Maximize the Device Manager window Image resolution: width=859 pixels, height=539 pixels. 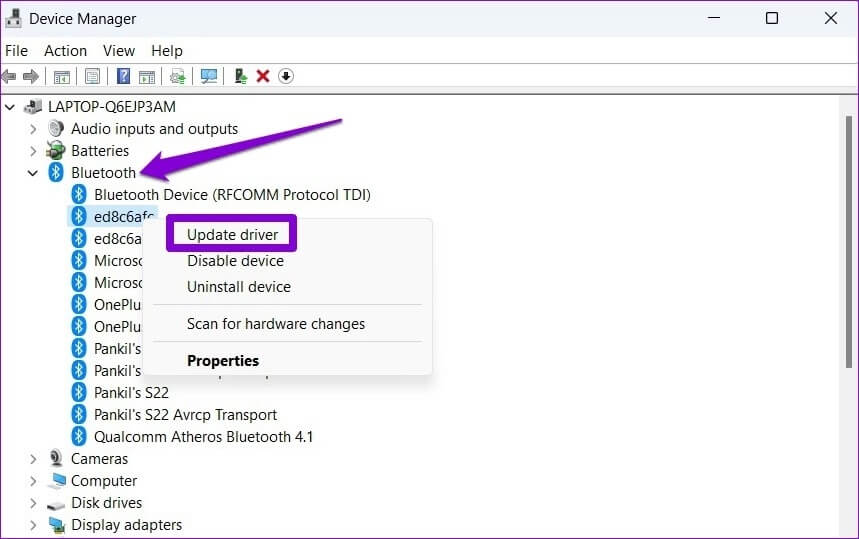tap(772, 18)
